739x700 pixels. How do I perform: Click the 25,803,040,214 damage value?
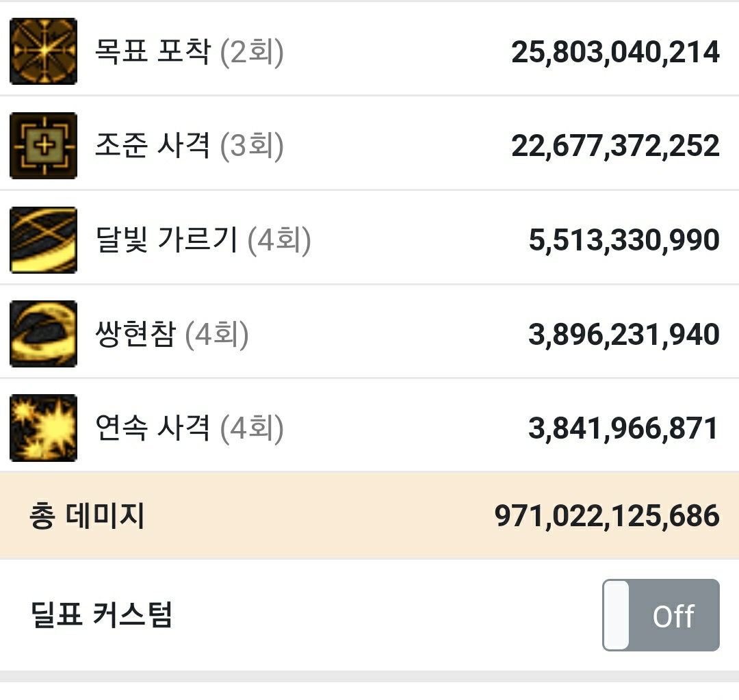point(615,53)
